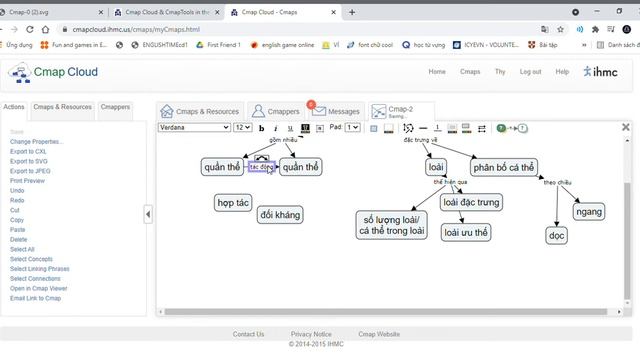Screen dimensions: 640x360
Task: Open the text color picker icon
Action: pyautogui.click(x=305, y=128)
